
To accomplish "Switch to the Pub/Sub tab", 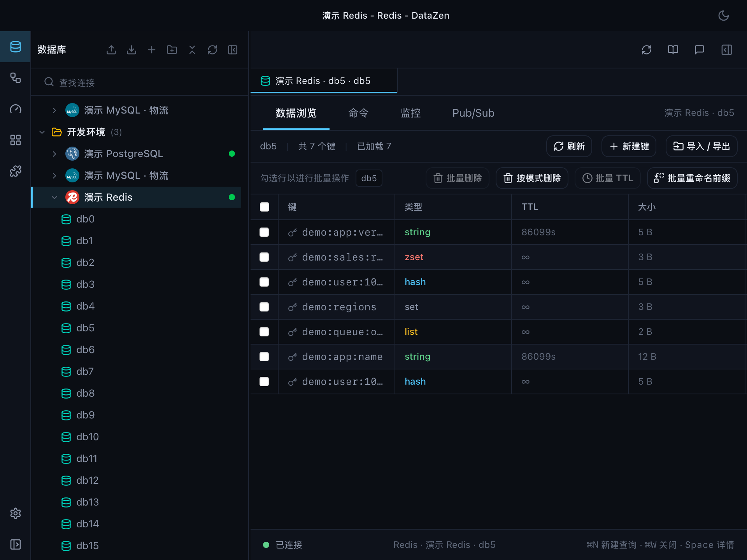I will (x=473, y=113).
